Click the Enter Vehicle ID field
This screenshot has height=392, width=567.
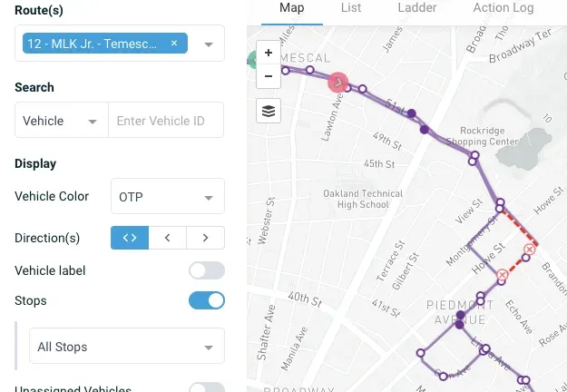pyautogui.click(x=165, y=121)
